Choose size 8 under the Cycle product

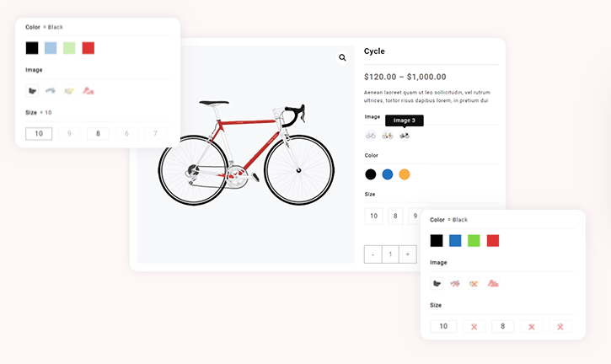[x=395, y=217]
